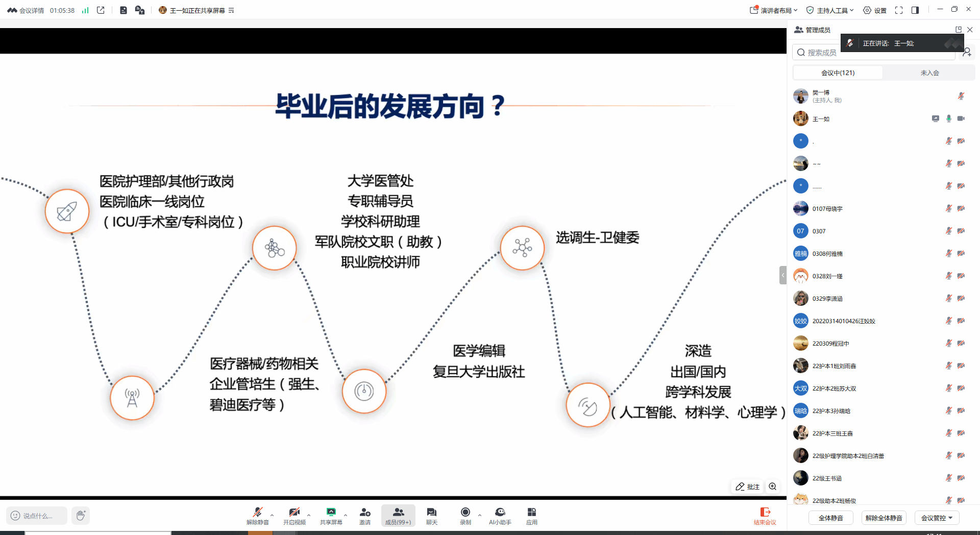Select the 会议中(121) tab
Screen dimensions: 980x535
[838, 73]
